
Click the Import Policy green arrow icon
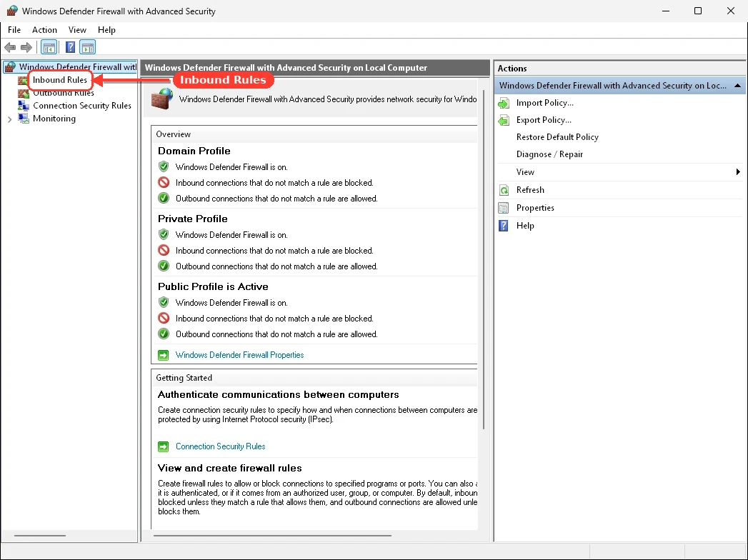coord(504,103)
